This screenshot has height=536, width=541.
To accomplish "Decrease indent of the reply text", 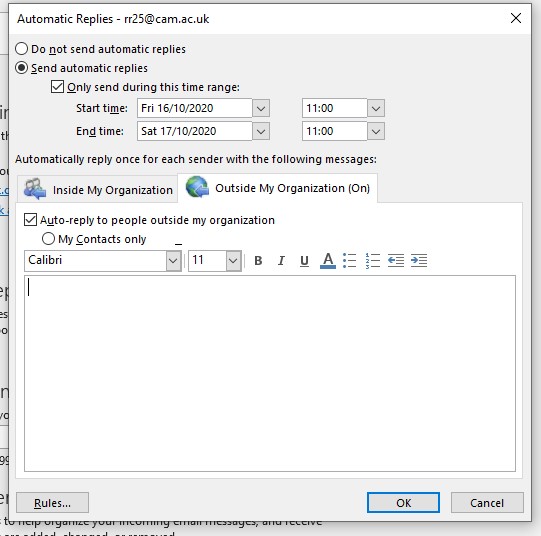I will click(396, 260).
